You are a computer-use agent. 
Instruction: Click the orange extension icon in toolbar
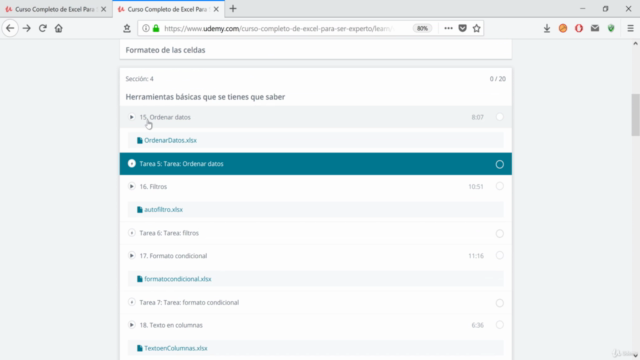[x=563, y=28]
